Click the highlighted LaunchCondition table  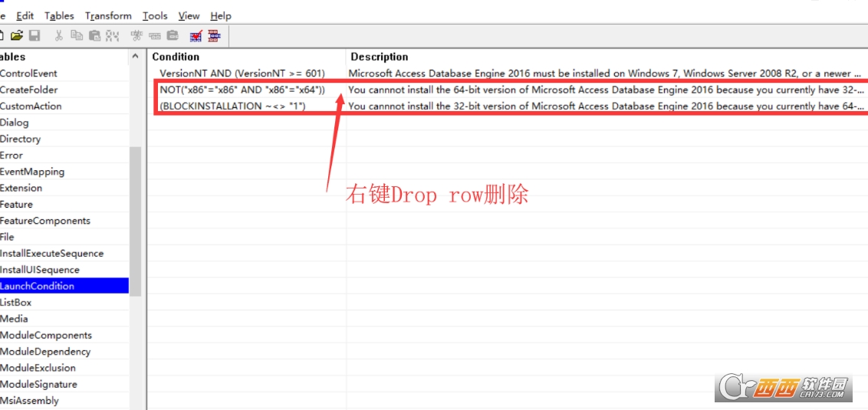click(64, 286)
